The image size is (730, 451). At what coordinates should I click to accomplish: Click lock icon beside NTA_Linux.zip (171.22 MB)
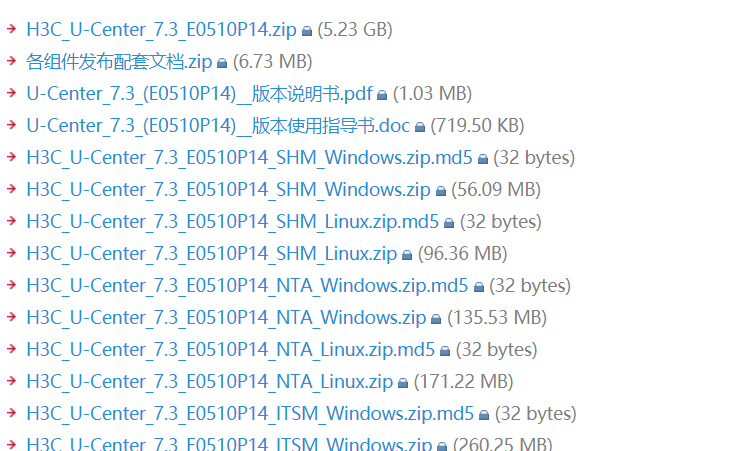(x=403, y=383)
